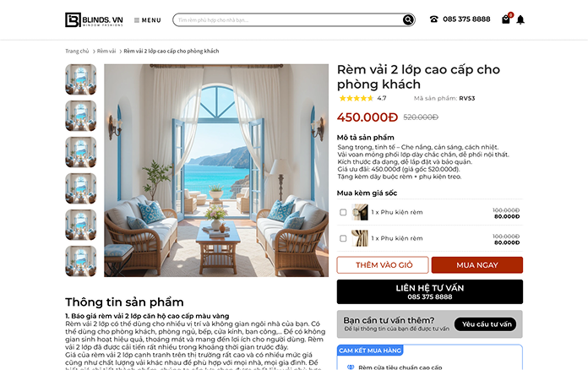
Task: Select the third product thumbnail
Action: pyautogui.click(x=80, y=152)
